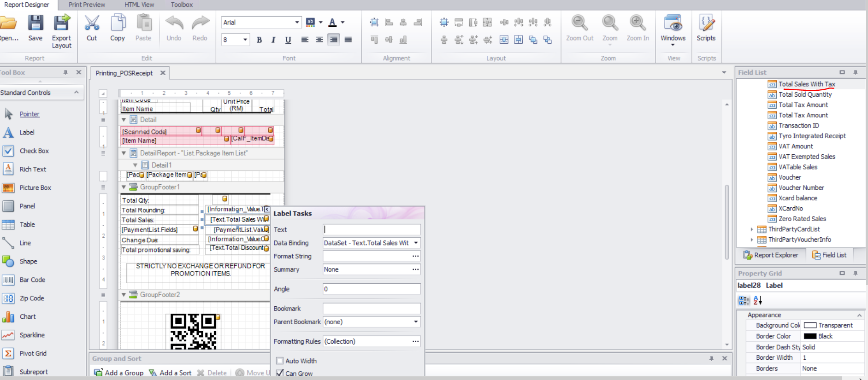
Task: Enable the Auto Width checkbox
Action: coord(280,361)
